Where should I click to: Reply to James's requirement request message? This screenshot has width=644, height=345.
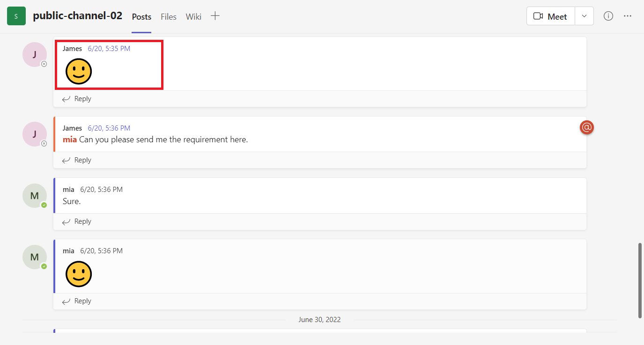coord(77,160)
